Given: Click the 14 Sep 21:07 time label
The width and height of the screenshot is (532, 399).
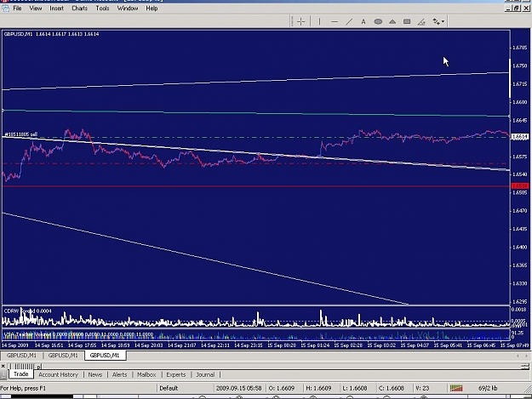Looking at the screenshot, I should 182,345.
